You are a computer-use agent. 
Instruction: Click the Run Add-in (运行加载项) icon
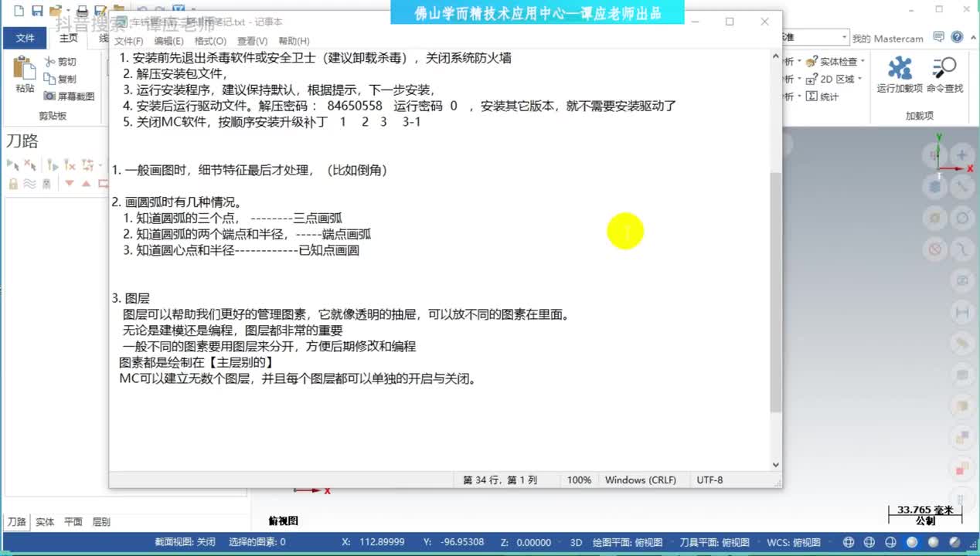pos(900,68)
